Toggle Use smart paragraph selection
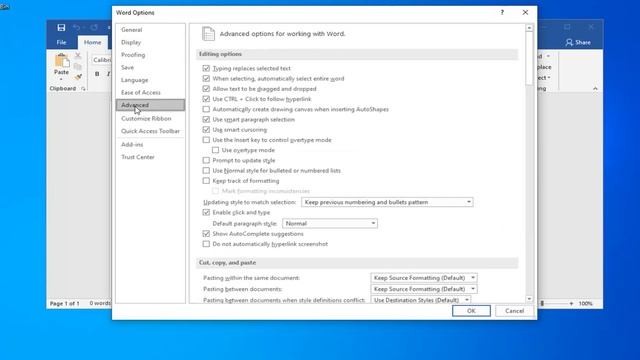This screenshot has width=640, height=360. (206, 119)
